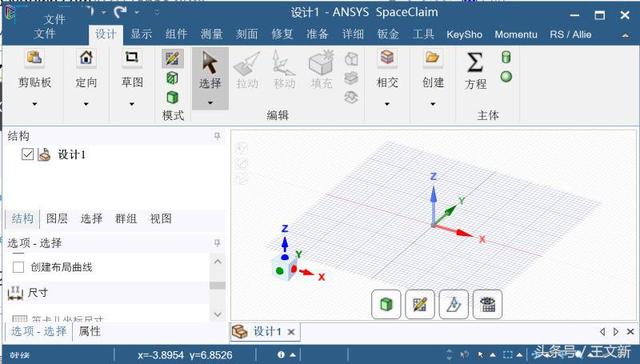The image size is (640, 364).
Task: Click the info icon in status bar
Action: [x=281, y=355]
